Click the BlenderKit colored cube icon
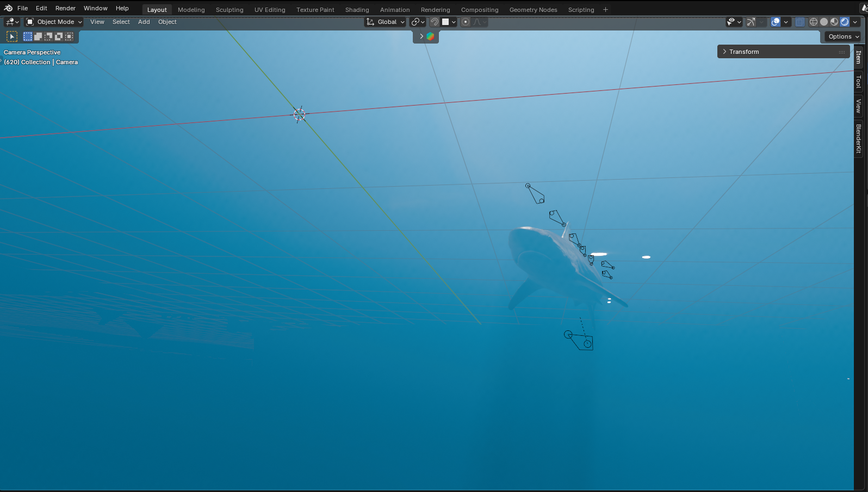 click(x=430, y=36)
